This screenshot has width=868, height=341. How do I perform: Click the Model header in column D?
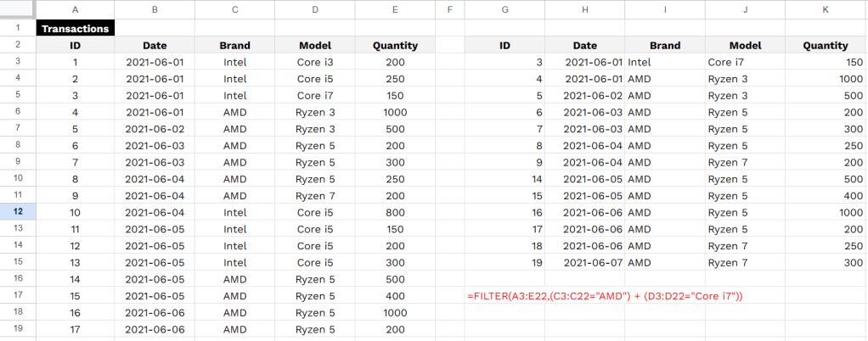tap(315, 46)
